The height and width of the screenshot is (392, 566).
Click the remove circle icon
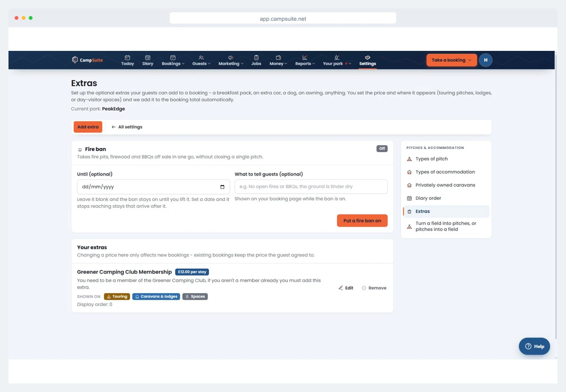click(x=364, y=288)
